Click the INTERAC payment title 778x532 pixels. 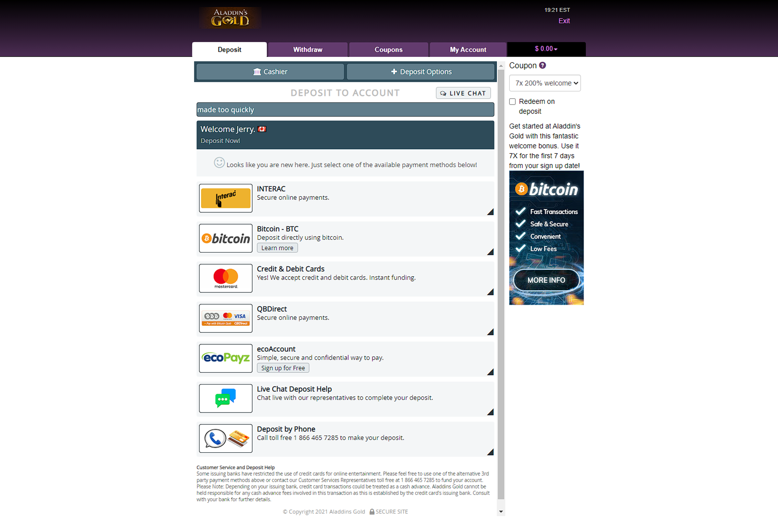tap(271, 189)
